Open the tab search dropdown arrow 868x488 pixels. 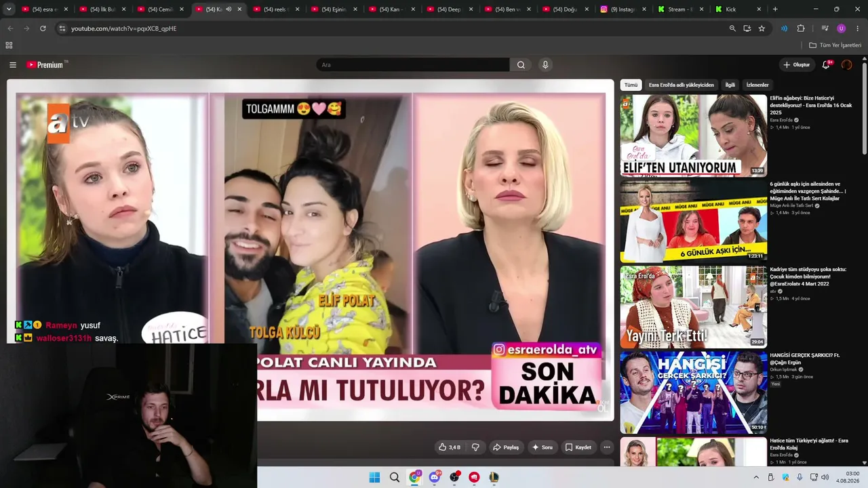[9, 9]
